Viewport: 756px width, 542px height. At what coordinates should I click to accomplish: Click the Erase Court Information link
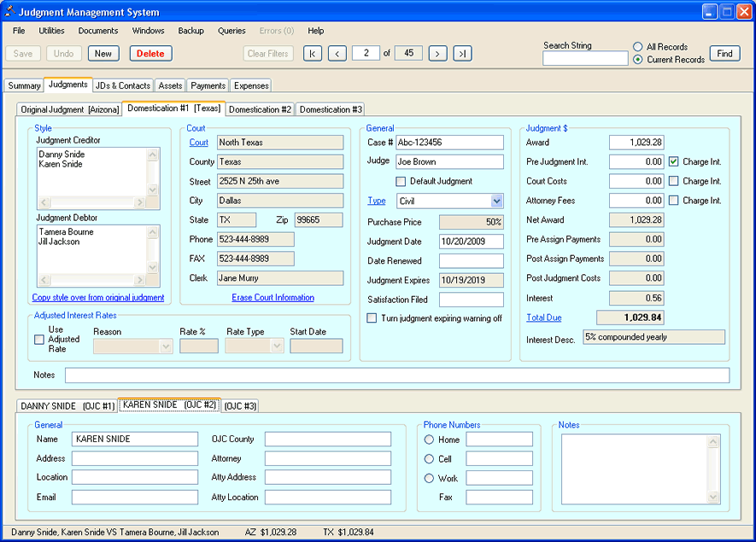click(273, 297)
